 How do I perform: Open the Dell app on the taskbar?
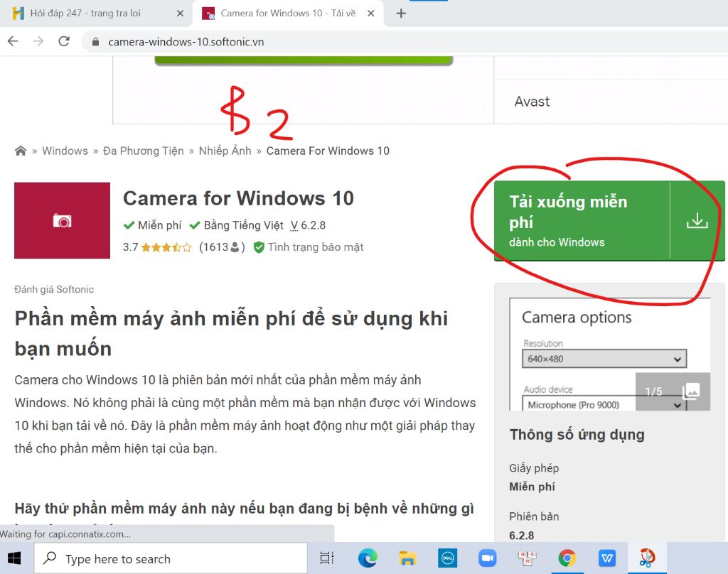tap(448, 558)
